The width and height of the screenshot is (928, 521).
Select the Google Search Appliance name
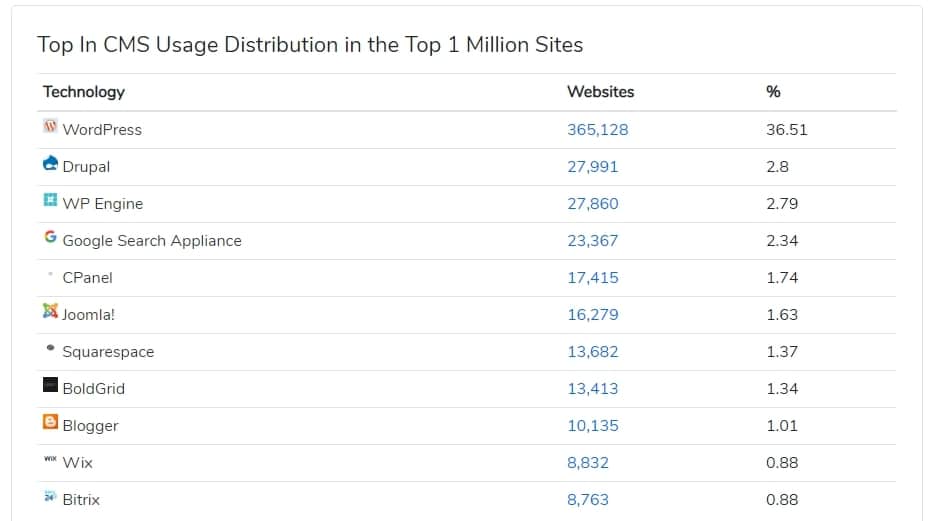pyautogui.click(x=152, y=241)
